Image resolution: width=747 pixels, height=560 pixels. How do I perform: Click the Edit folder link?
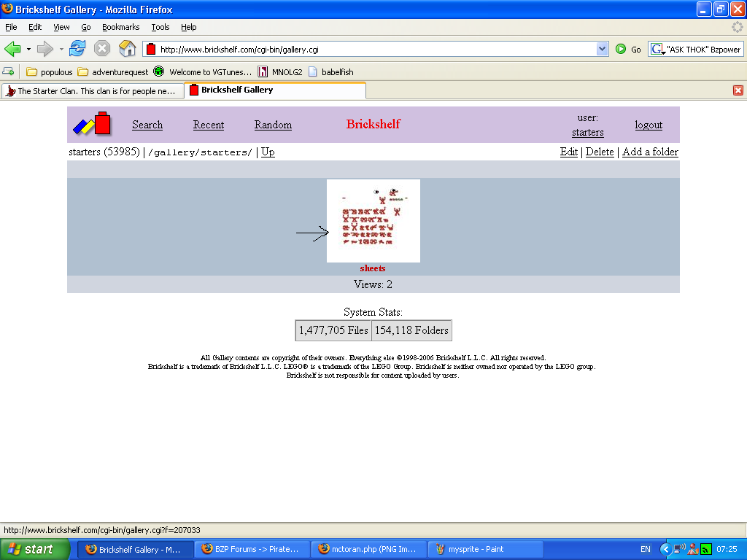pos(569,152)
